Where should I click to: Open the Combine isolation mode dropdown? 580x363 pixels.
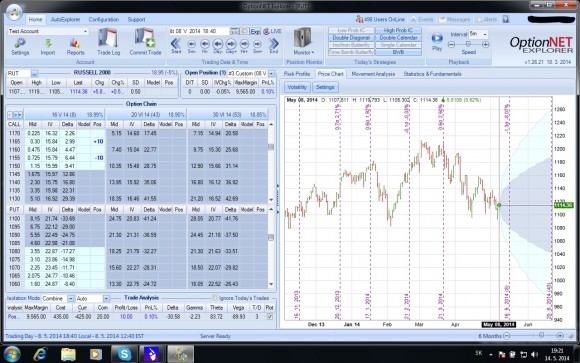[70, 298]
